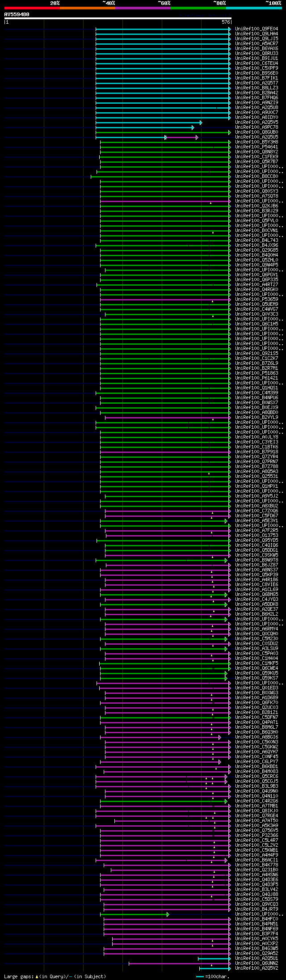Click the green alignment bar for UniRef100_Q8GUB0
Image resolution: width=286 pixels, height=980 pixels.
(x=163, y=132)
